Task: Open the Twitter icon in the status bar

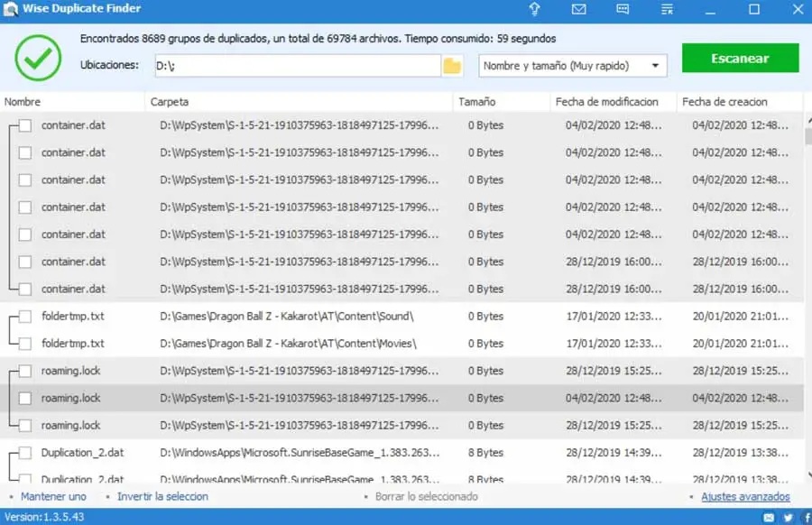Action: tap(789, 517)
